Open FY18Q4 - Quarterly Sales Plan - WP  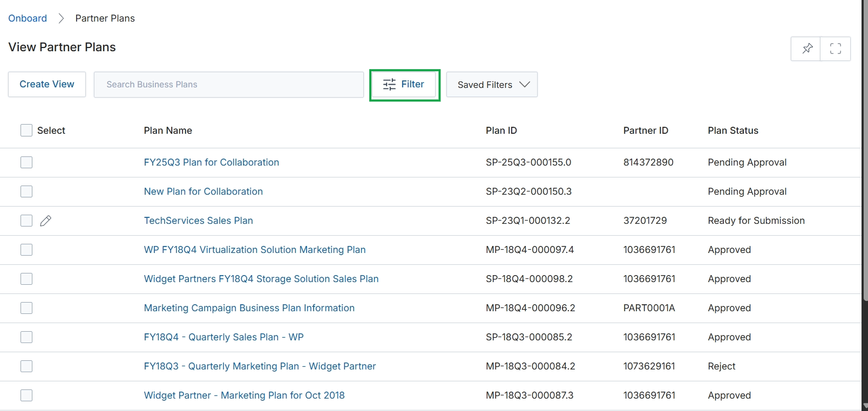coord(224,337)
